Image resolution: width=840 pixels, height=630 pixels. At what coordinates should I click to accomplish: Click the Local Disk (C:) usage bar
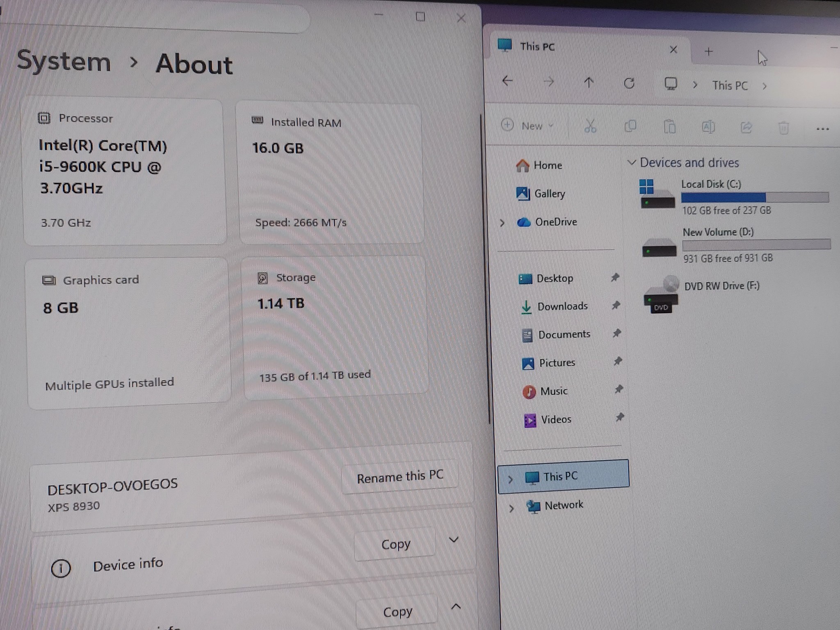point(755,198)
